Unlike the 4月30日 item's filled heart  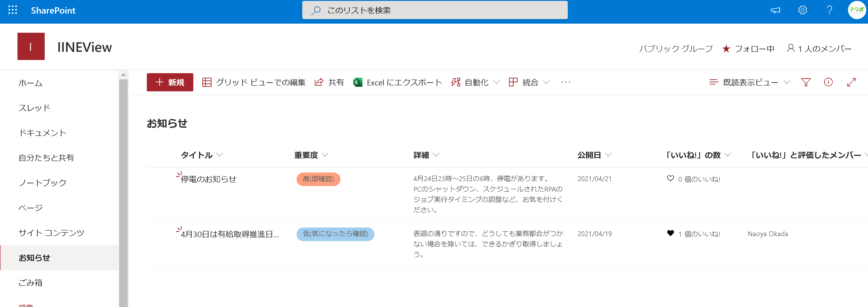click(670, 233)
